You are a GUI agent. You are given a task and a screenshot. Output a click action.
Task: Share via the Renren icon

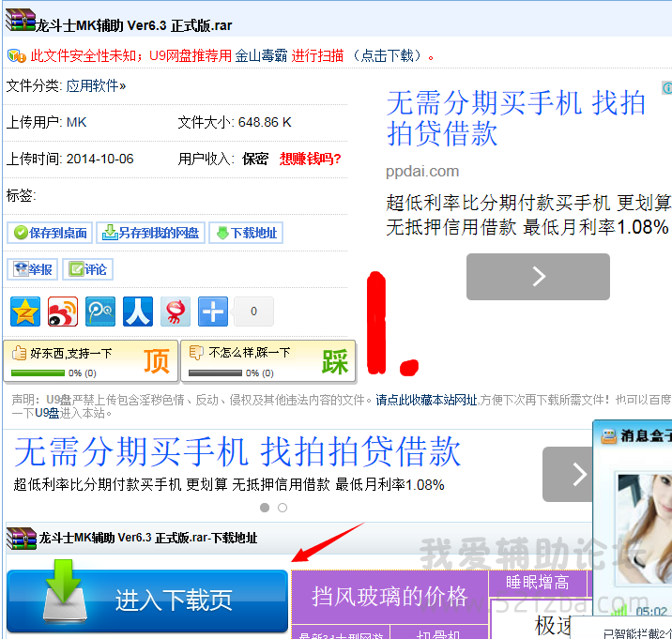tap(138, 312)
